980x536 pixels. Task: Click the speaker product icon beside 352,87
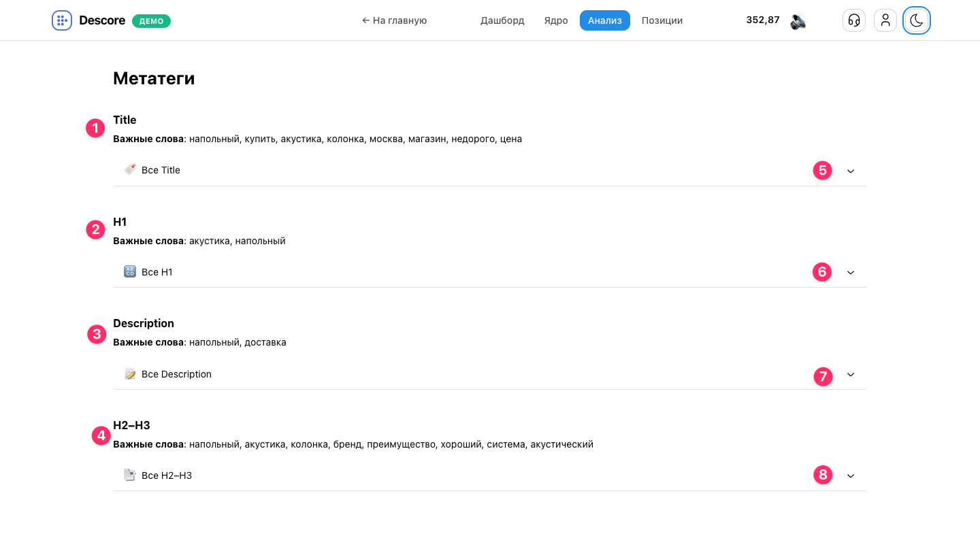point(798,21)
